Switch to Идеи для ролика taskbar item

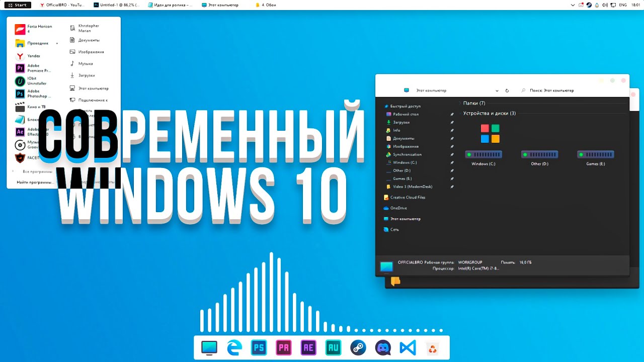(171, 5)
